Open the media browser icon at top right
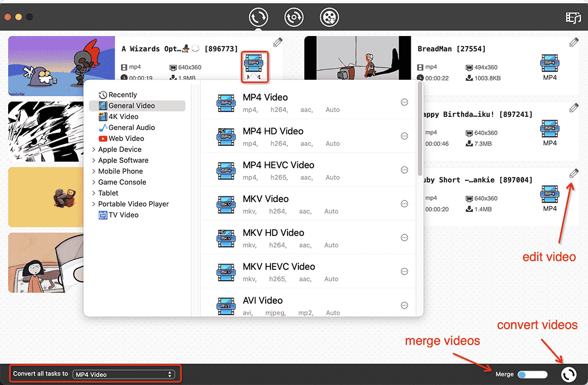Viewport: 588px width, 385px height. [573, 17]
